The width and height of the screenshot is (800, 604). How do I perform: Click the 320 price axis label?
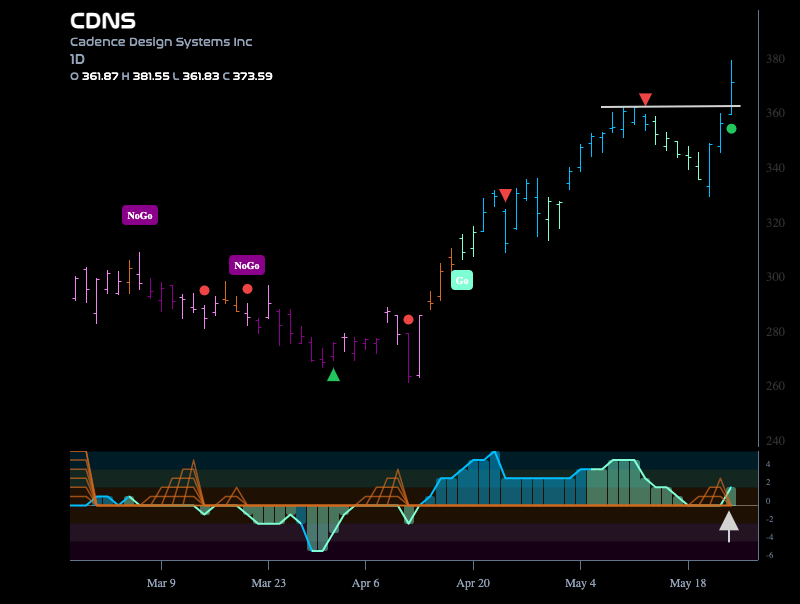[x=775, y=222]
